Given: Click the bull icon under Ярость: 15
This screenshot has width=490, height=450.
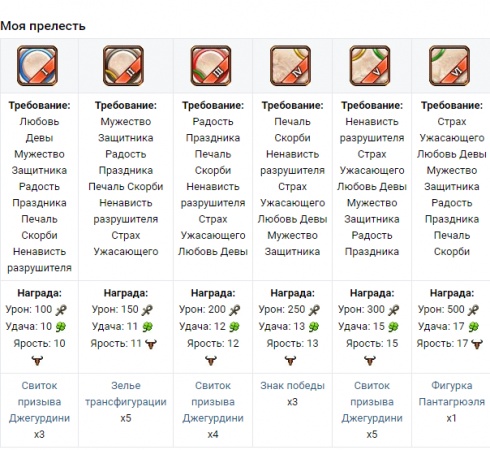Looking at the screenshot, I should coord(370,360).
